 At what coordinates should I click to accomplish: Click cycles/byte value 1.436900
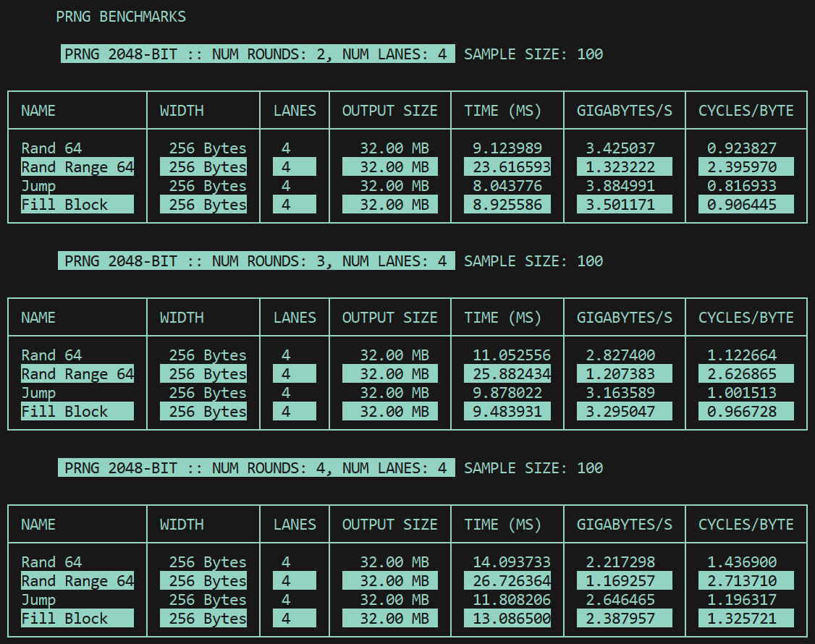tap(742, 562)
